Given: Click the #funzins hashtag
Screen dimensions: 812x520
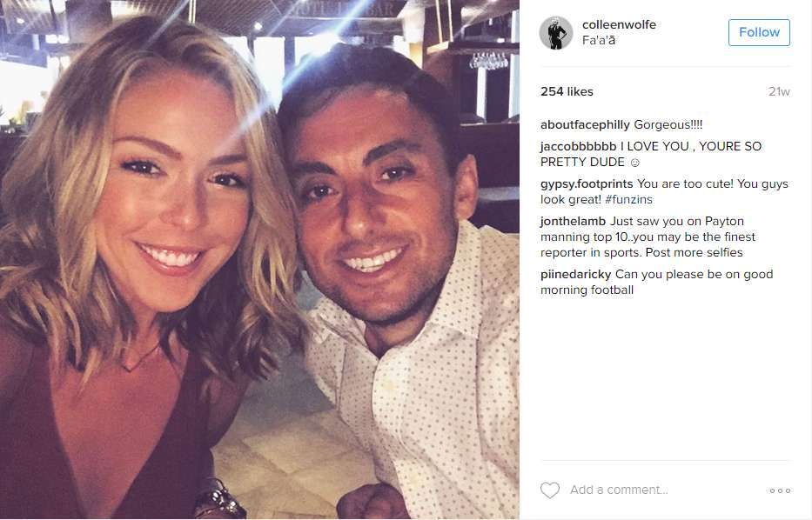Looking at the screenshot, I should [628, 200].
